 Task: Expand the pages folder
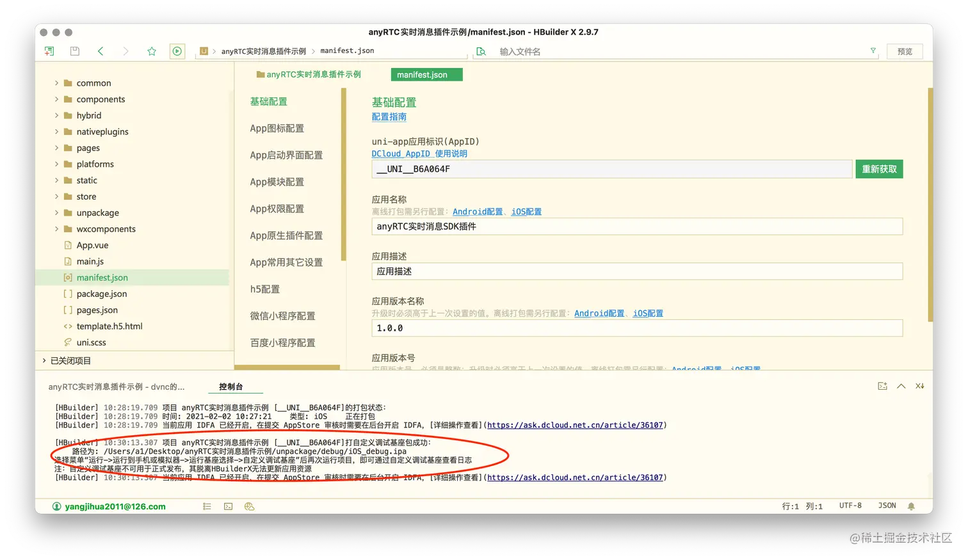coord(56,148)
